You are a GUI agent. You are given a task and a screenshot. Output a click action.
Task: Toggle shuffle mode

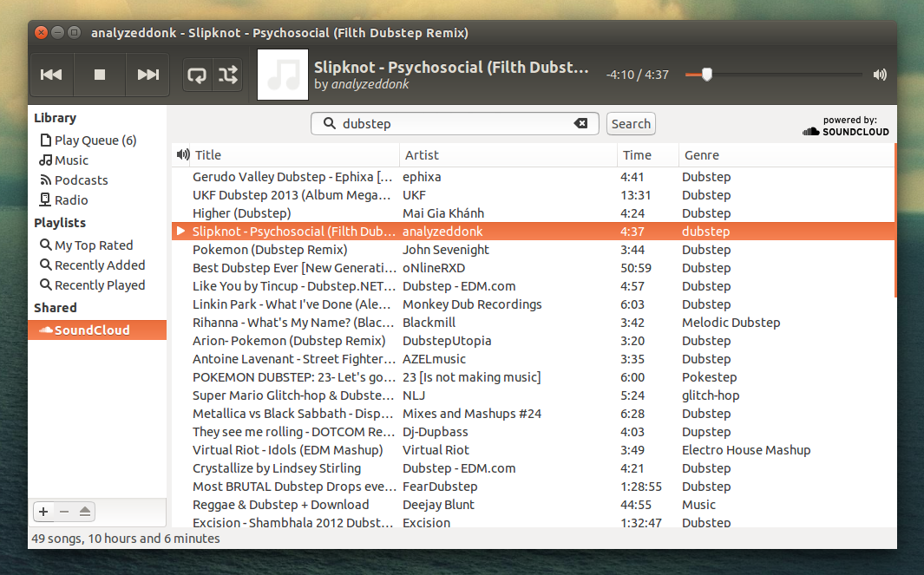click(x=227, y=75)
